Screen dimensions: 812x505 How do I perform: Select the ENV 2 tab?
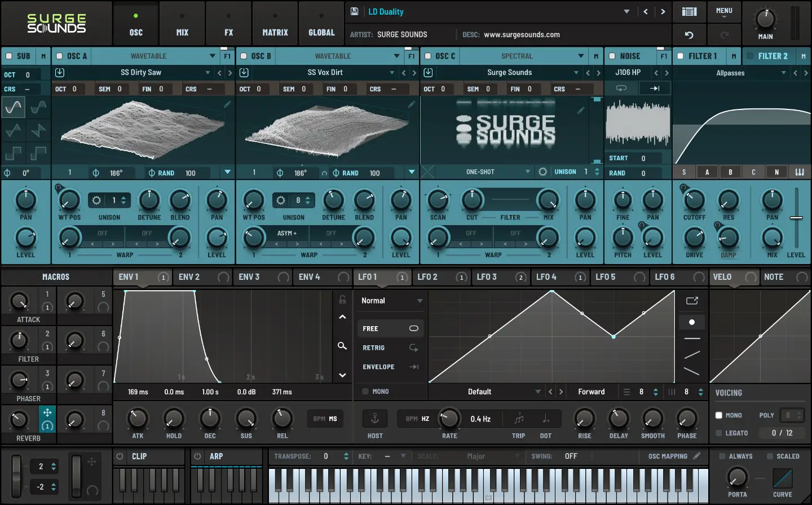pos(204,277)
